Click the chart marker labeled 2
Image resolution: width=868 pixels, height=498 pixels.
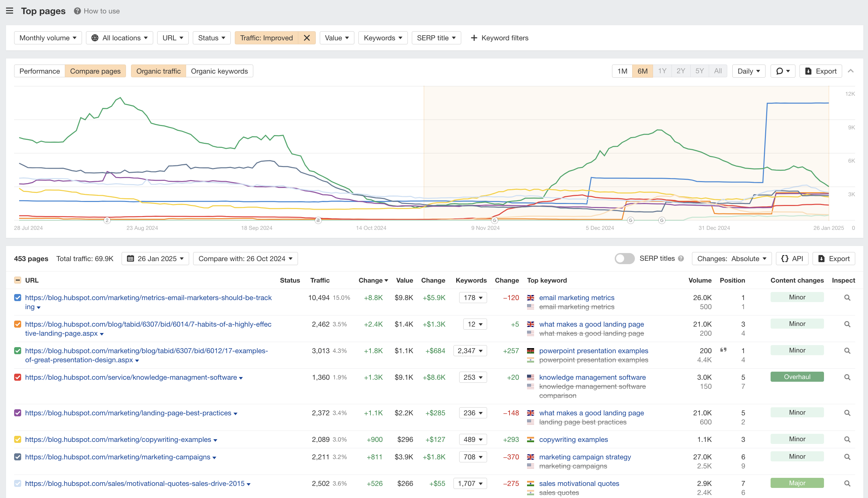(107, 220)
